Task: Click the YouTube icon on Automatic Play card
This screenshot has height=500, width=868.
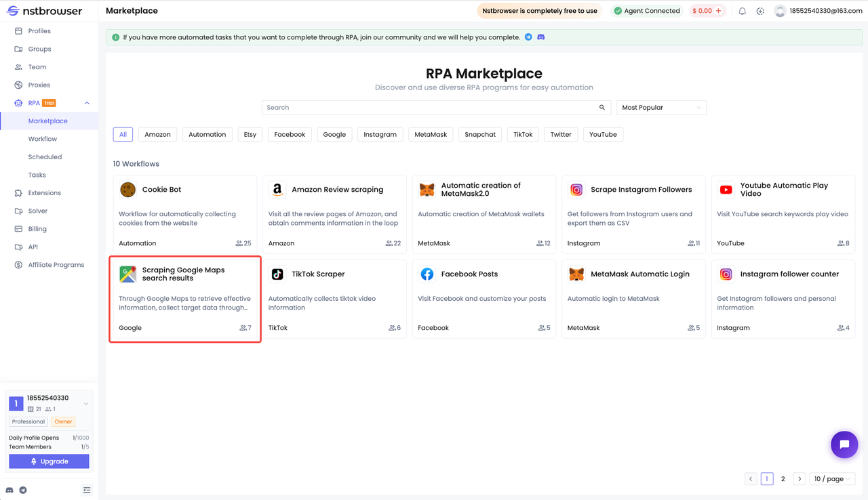Action: (726, 190)
